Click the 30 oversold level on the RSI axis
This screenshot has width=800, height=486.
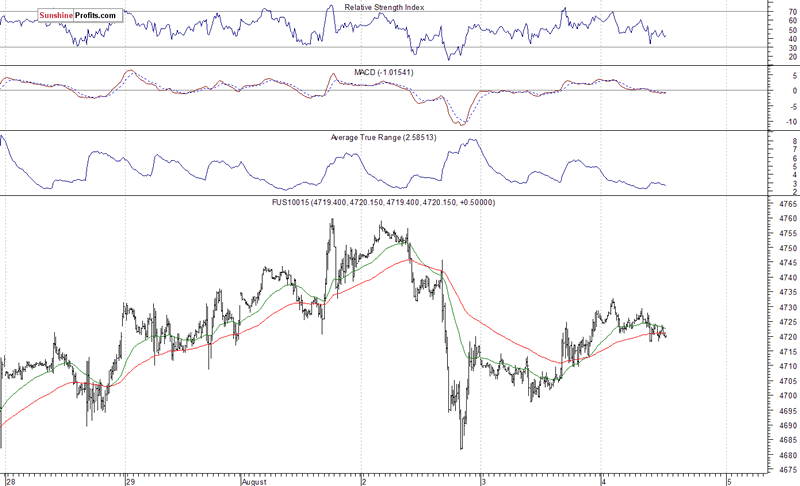tap(764, 48)
